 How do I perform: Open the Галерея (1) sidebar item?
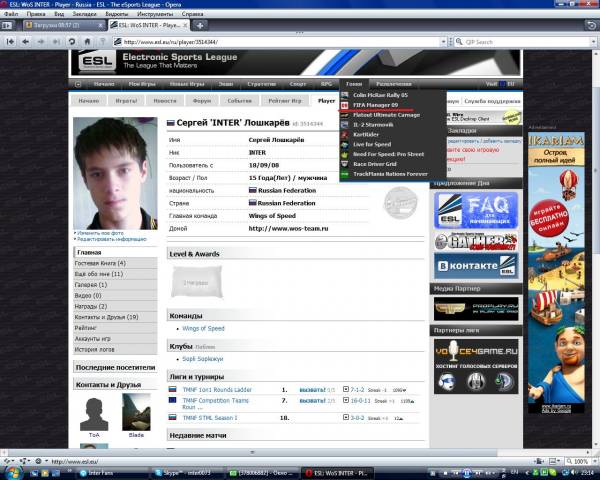point(115,284)
